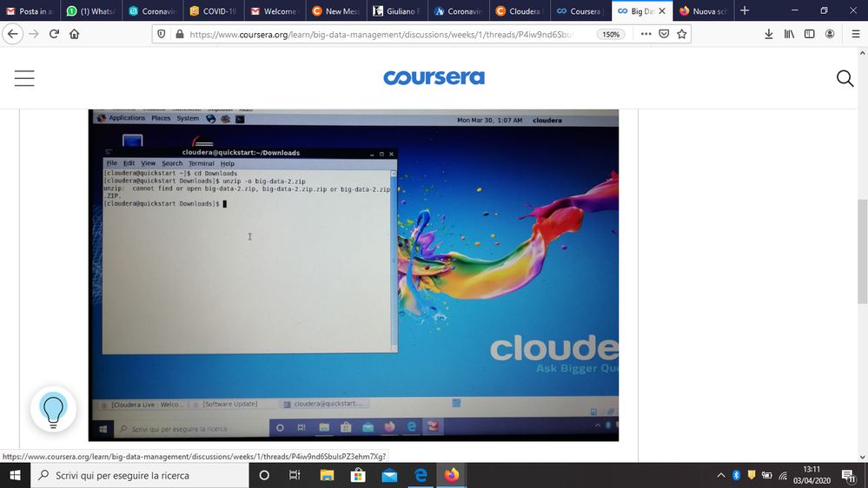868x488 pixels.
Task: Click the Windows search box in taskbar
Action: (140, 475)
